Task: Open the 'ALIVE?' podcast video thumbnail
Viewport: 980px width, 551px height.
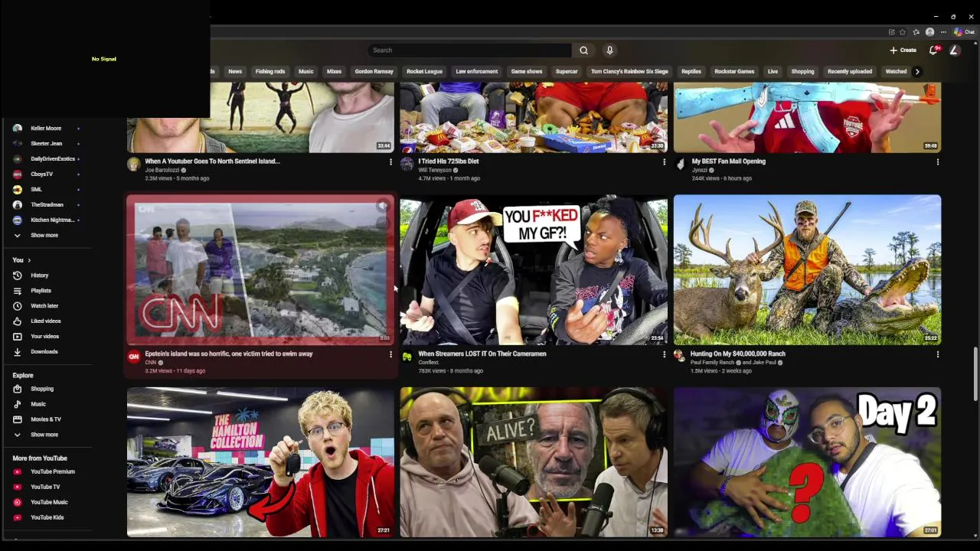Action: coord(534,462)
